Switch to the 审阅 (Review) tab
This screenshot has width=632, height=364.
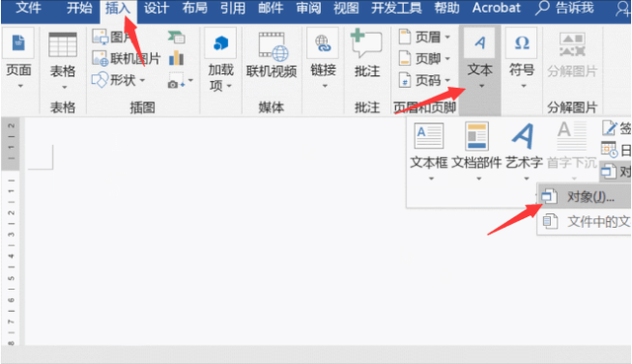[x=308, y=8]
